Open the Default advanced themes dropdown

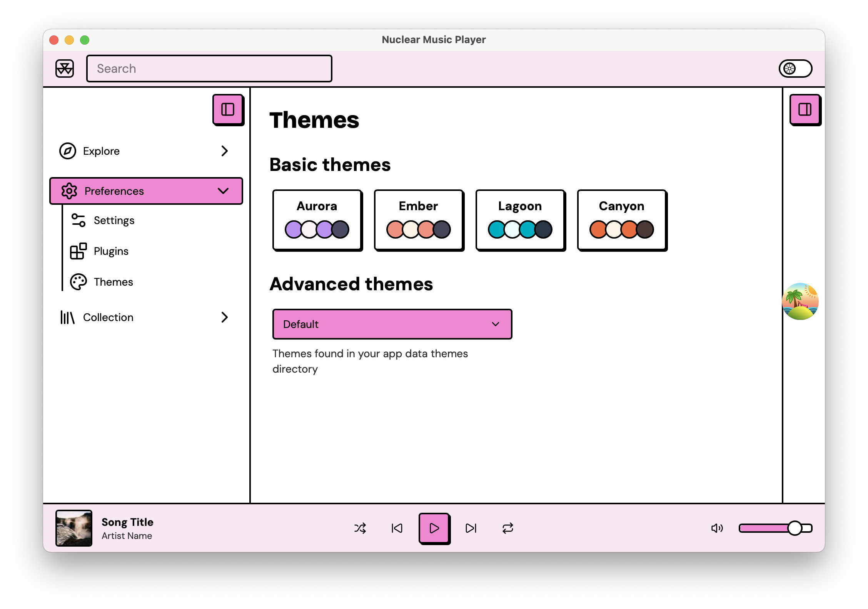point(392,324)
